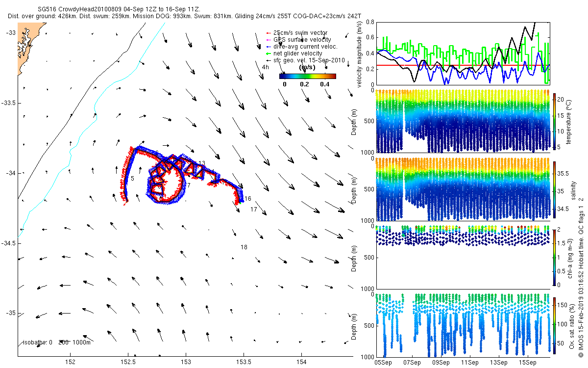
Task: Click the '0.6' tick on velocity magnitude axis
Action: coord(369,38)
